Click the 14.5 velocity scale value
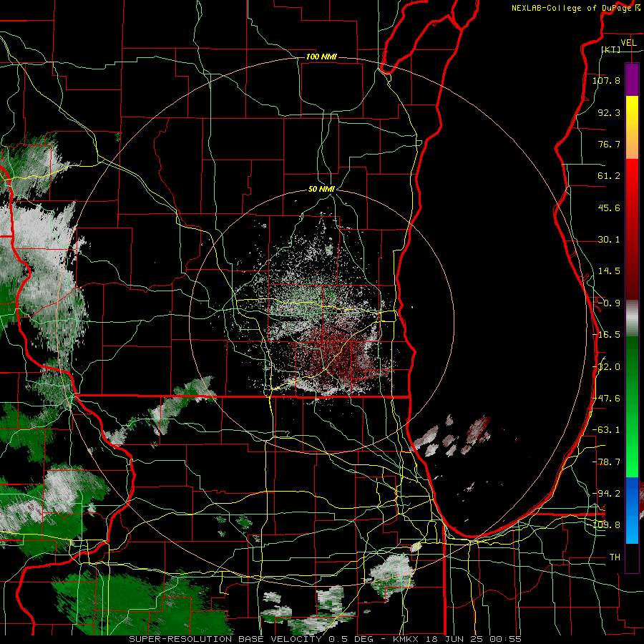The width and height of the screenshot is (644, 644). point(609,271)
